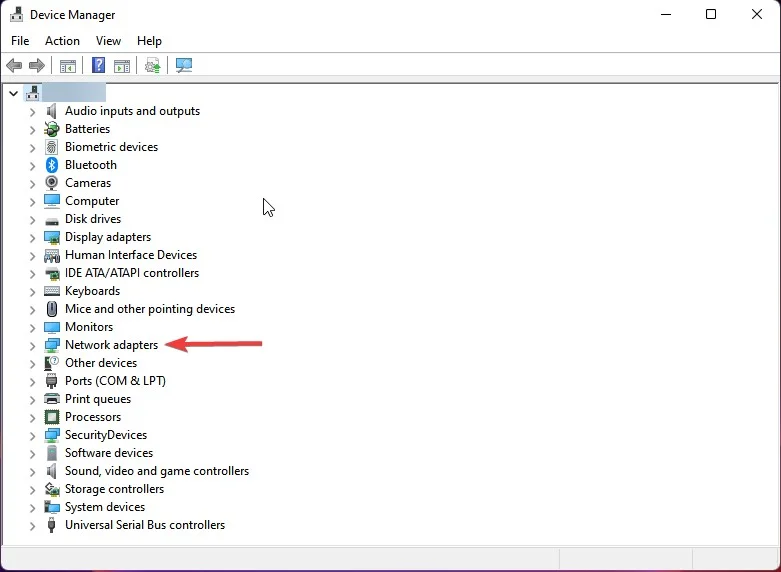Select the Batteries label
The width and height of the screenshot is (781, 572).
pos(88,129)
